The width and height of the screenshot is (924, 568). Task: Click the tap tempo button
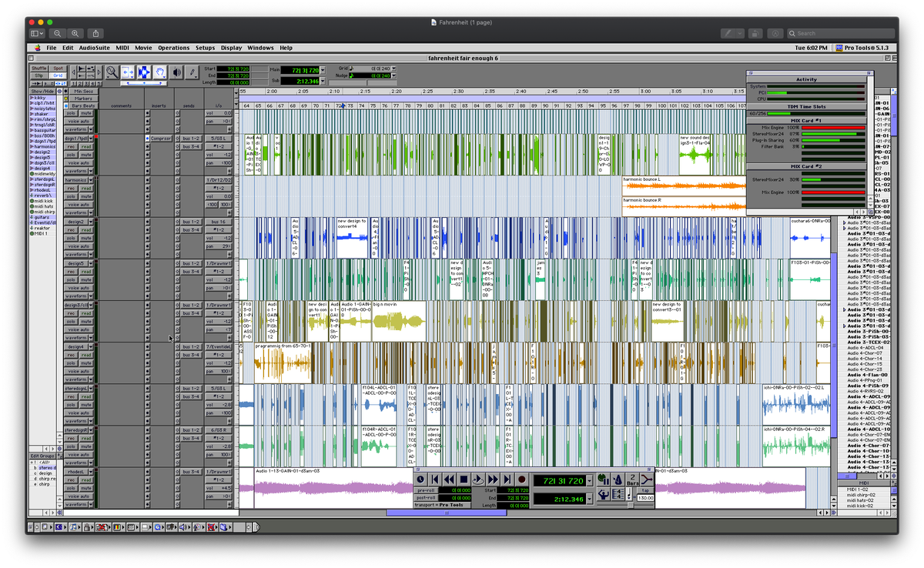click(645, 490)
